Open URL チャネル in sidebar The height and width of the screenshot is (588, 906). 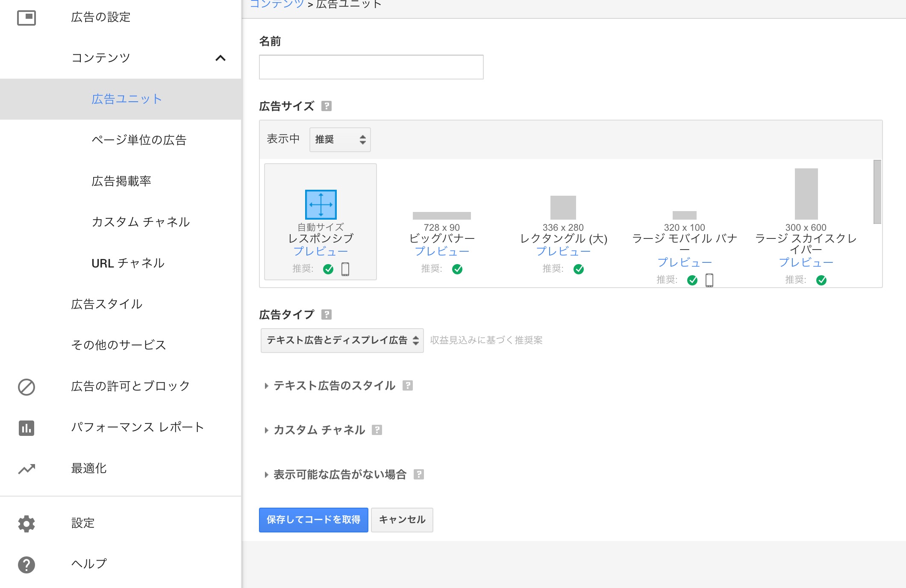tap(128, 263)
